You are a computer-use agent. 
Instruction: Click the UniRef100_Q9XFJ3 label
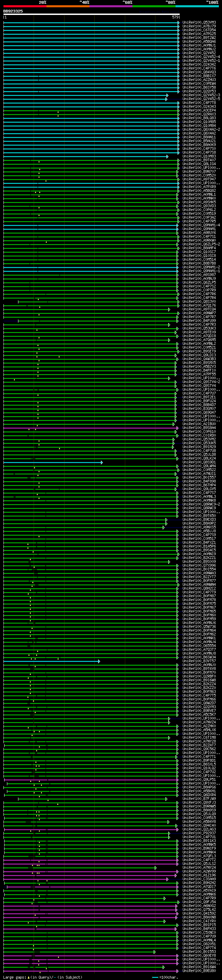point(199,803)
